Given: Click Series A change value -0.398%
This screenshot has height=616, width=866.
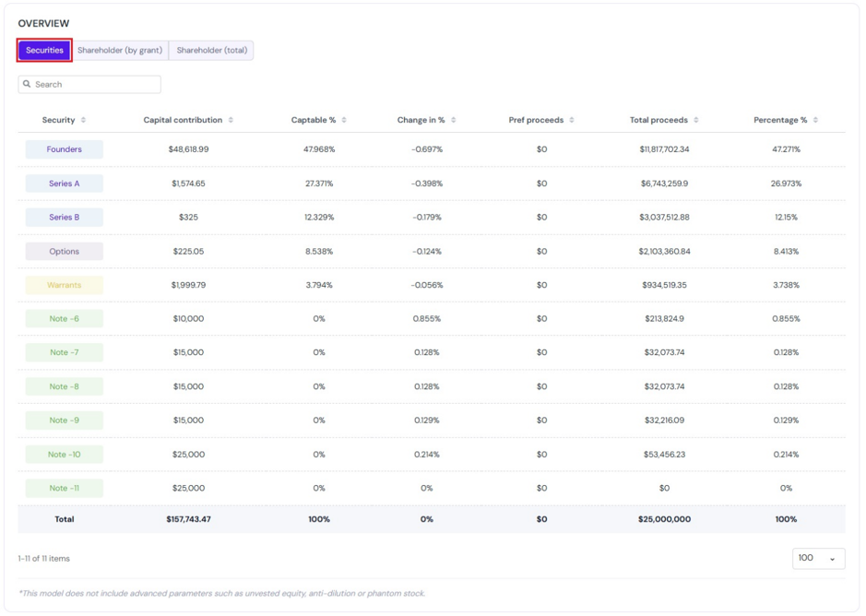Looking at the screenshot, I should click(x=427, y=184).
